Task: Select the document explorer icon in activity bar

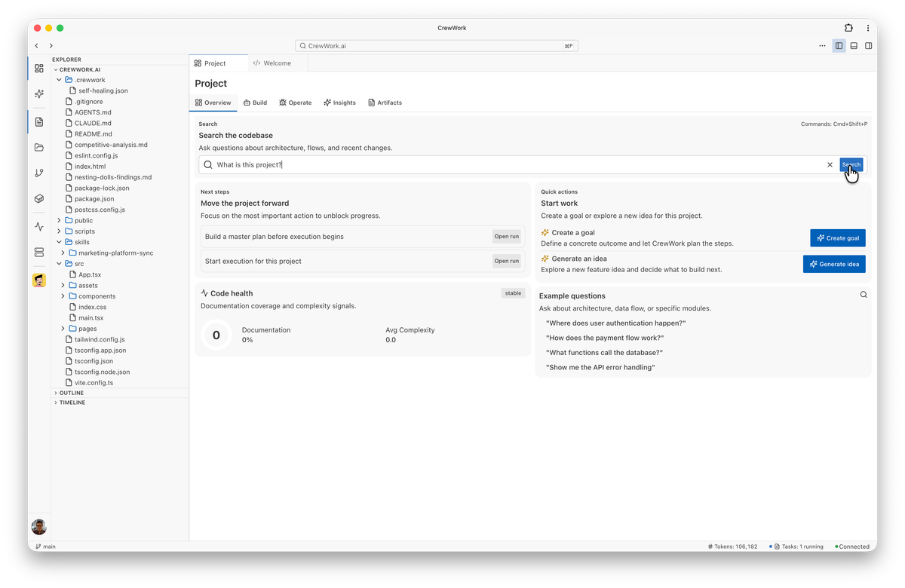Action: click(x=39, y=121)
